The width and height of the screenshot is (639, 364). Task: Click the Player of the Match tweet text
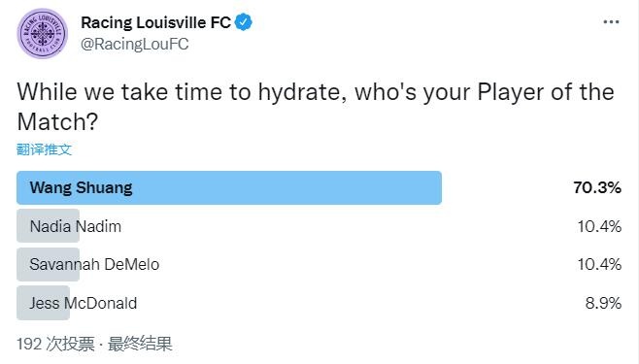pyautogui.click(x=316, y=107)
